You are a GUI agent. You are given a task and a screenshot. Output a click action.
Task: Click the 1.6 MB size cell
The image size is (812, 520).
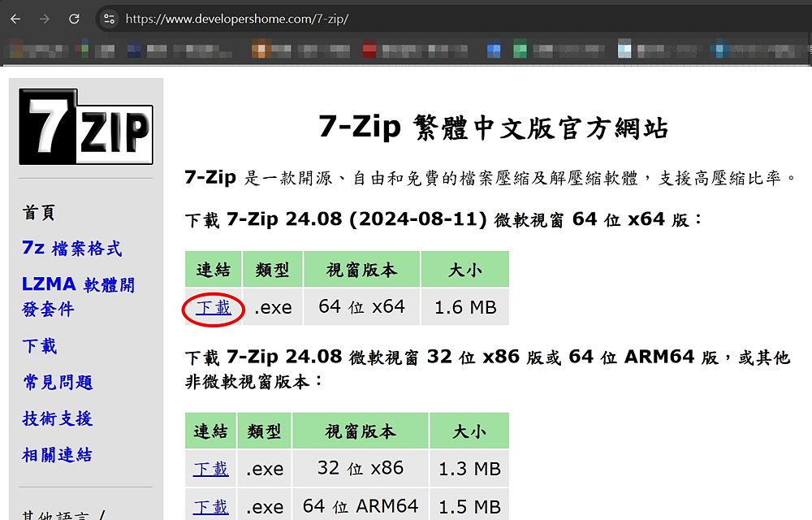click(x=465, y=307)
